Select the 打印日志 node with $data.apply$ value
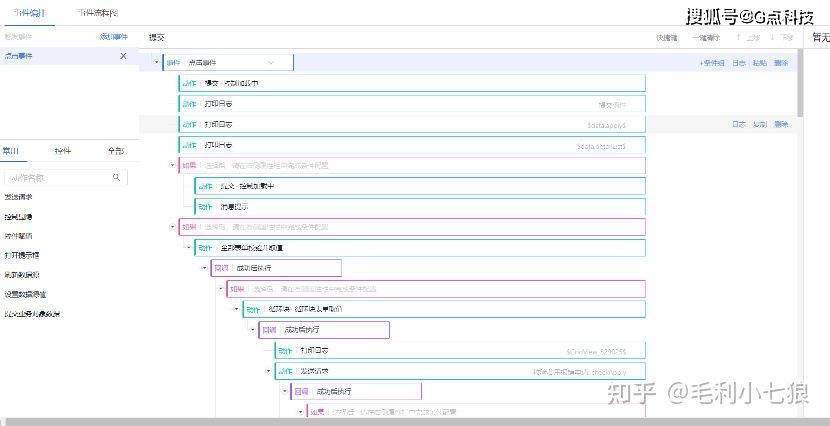Screen dimensions: 830x426 pos(412,124)
